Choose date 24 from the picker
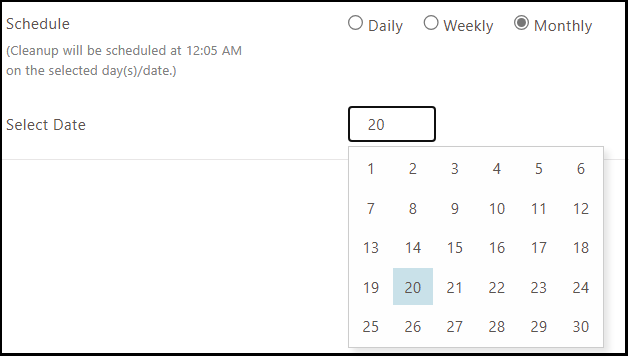Viewport: 629px width, 360px height. point(580,287)
